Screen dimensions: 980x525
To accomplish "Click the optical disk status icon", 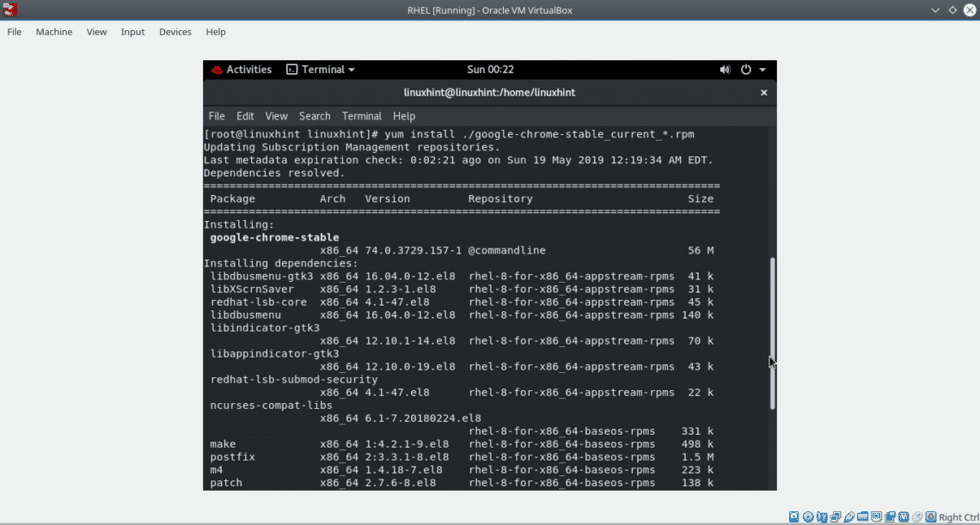I will pos(808,517).
